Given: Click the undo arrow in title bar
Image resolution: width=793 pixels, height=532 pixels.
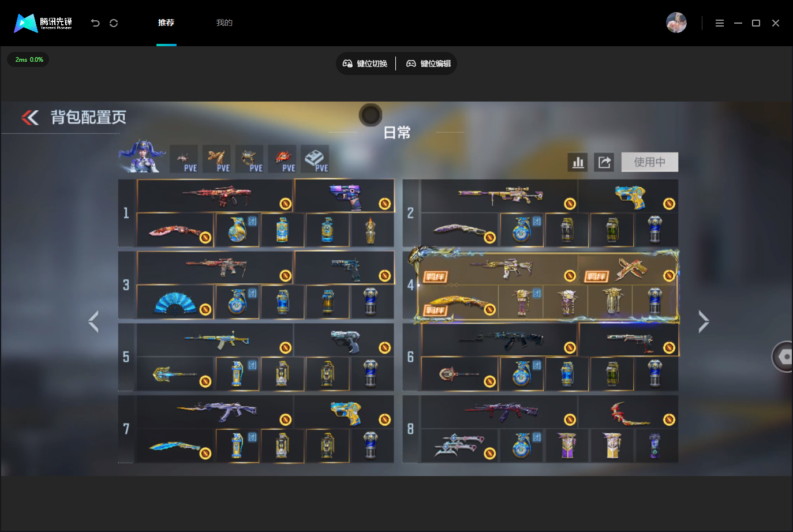Looking at the screenshot, I should pyautogui.click(x=95, y=23).
